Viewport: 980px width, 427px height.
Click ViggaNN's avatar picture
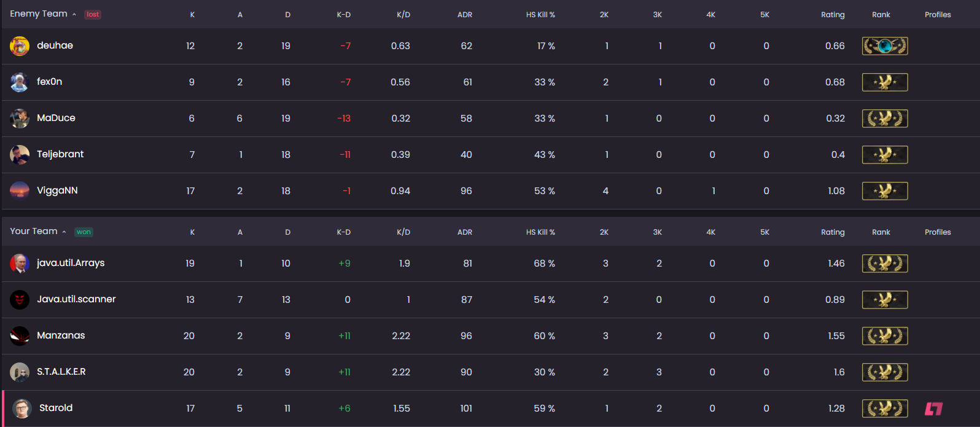(20, 190)
